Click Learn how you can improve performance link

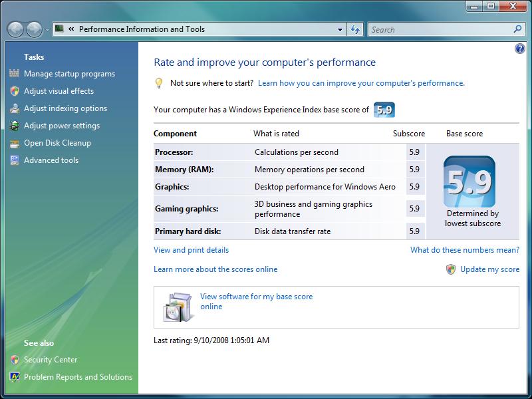point(361,83)
